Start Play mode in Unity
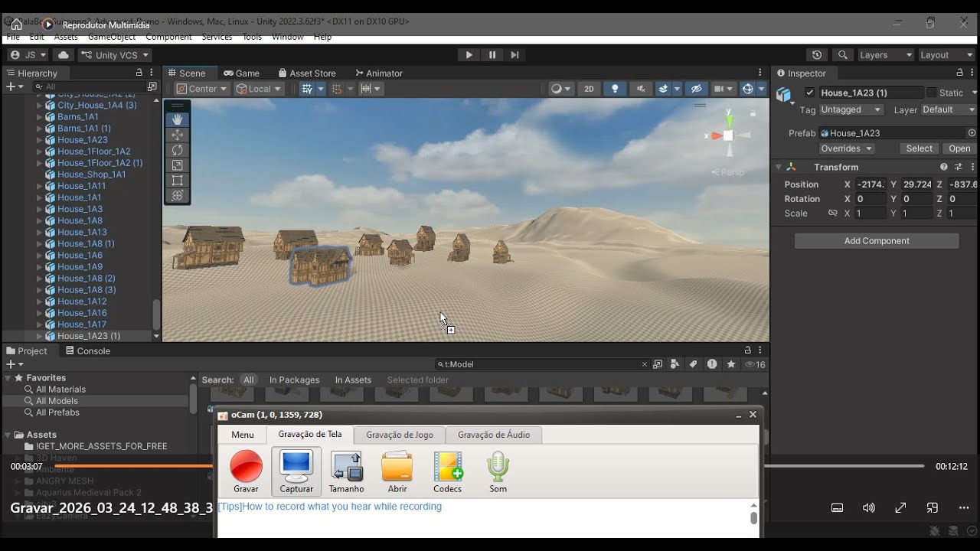 tap(469, 55)
